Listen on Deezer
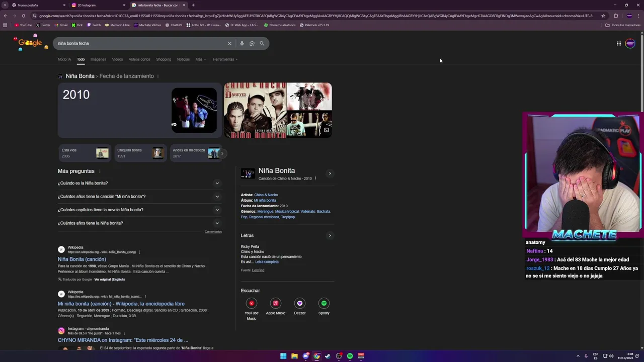 pyautogui.click(x=300, y=307)
